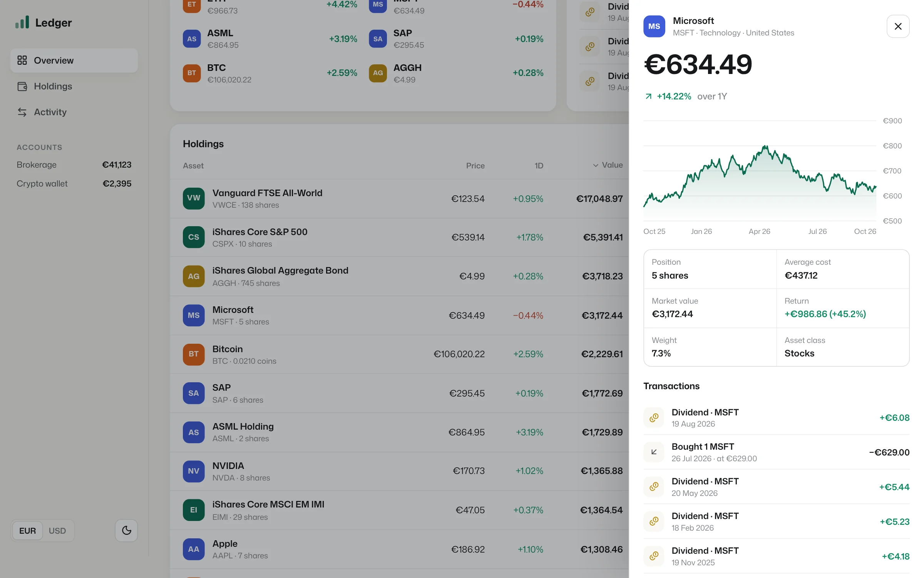Screen dimensions: 924x578
Task: Click the EI icon for iShares Core MSCI EM IMI
Action: (x=194, y=510)
